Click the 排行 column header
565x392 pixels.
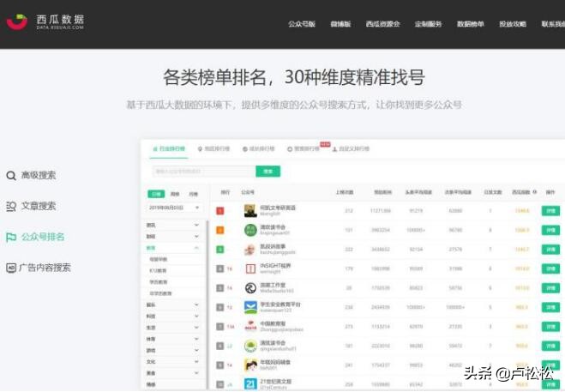[225, 192]
